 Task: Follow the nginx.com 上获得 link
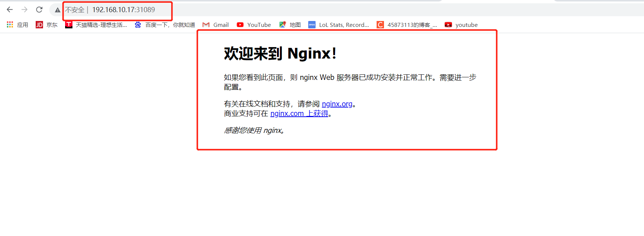tap(299, 114)
